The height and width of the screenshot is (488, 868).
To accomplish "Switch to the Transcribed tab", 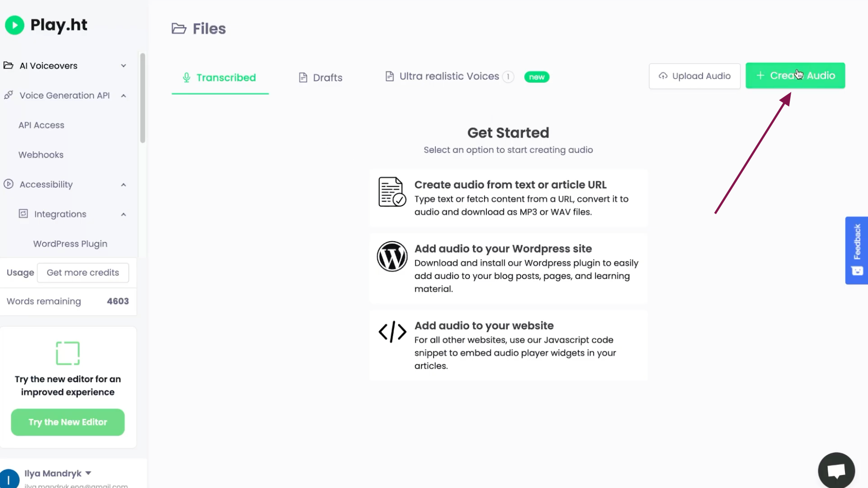I will tap(220, 78).
